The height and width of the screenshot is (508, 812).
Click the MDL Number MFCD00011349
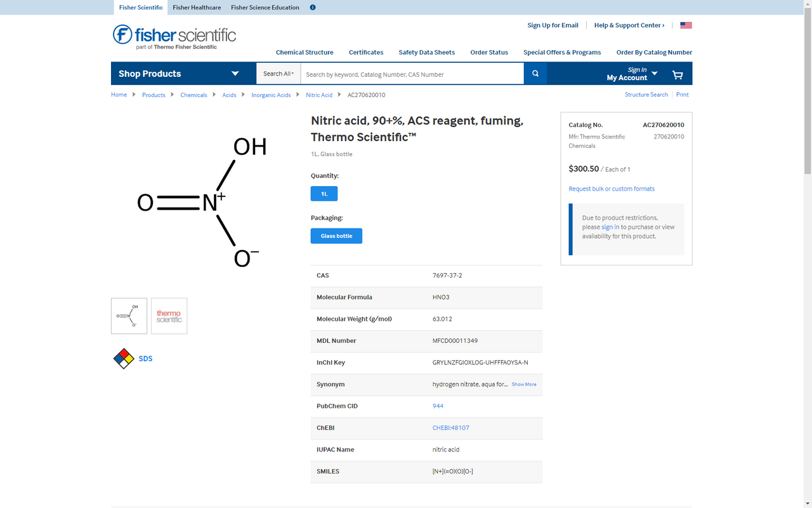pyautogui.click(x=455, y=340)
